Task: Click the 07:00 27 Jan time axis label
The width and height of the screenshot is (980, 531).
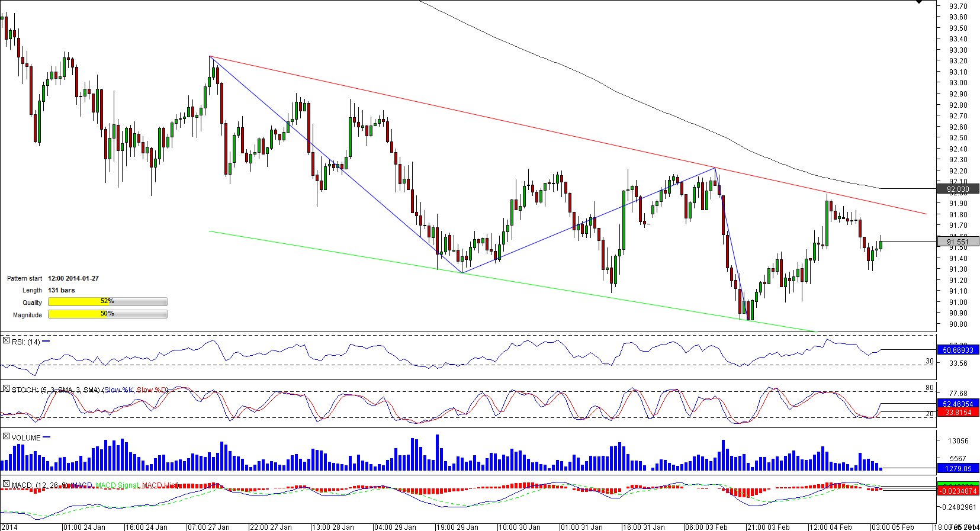Action: tap(208, 527)
